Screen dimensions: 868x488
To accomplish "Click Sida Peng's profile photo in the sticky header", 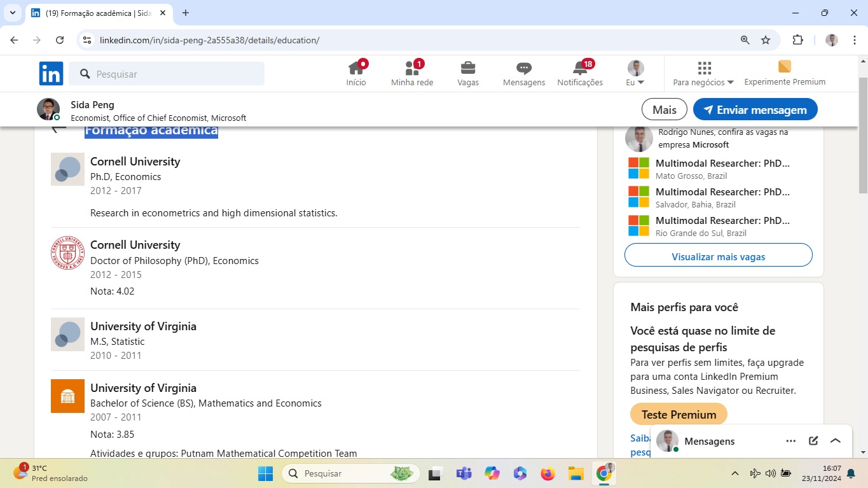I will [48, 109].
